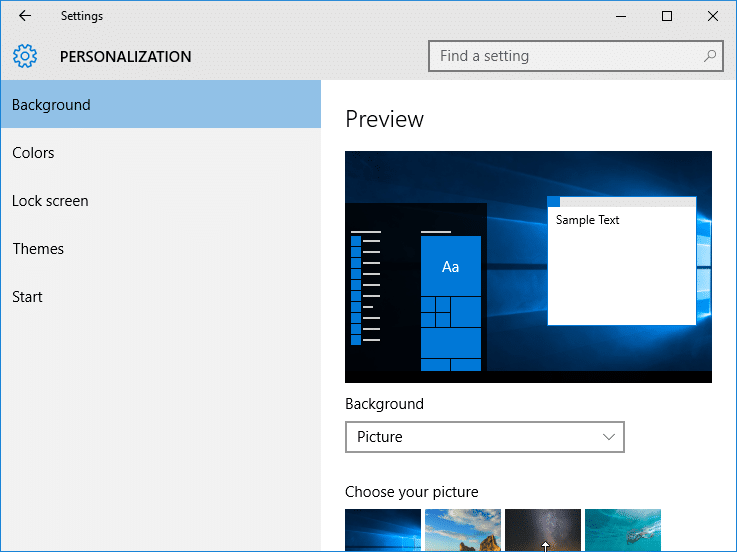Screen dimensions: 737x552
Task: Choose the underwater swimmer wallpaper thumbnail
Action: [623, 530]
